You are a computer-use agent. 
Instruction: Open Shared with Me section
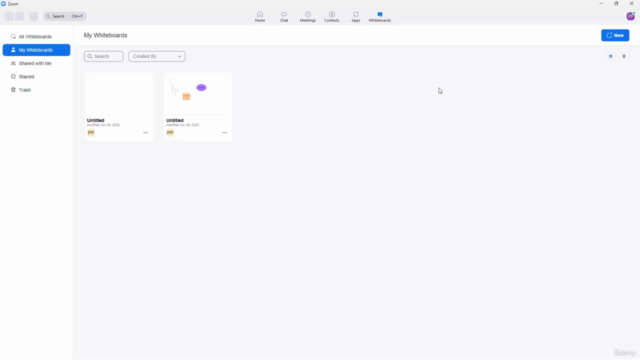click(x=36, y=63)
